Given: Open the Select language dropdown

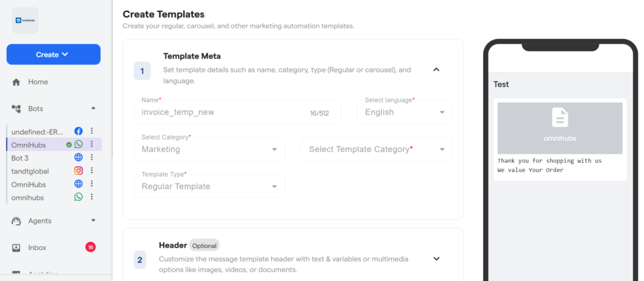Looking at the screenshot, I should pos(405,112).
